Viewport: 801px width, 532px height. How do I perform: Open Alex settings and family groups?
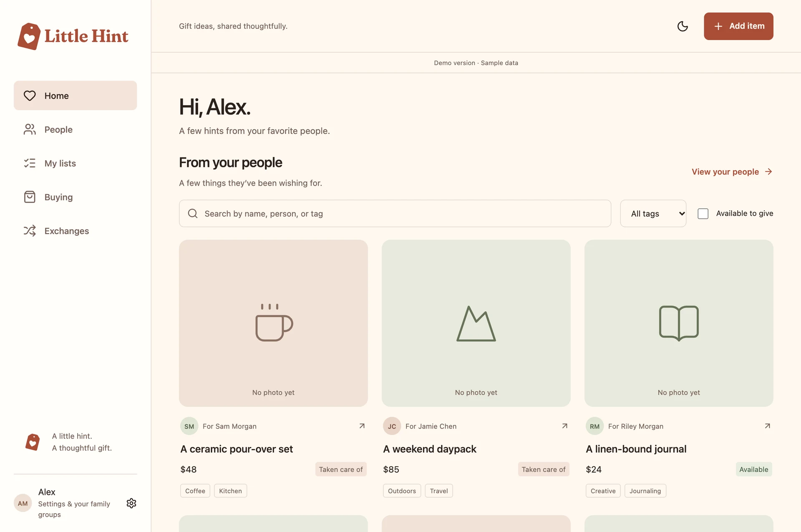[75, 503]
